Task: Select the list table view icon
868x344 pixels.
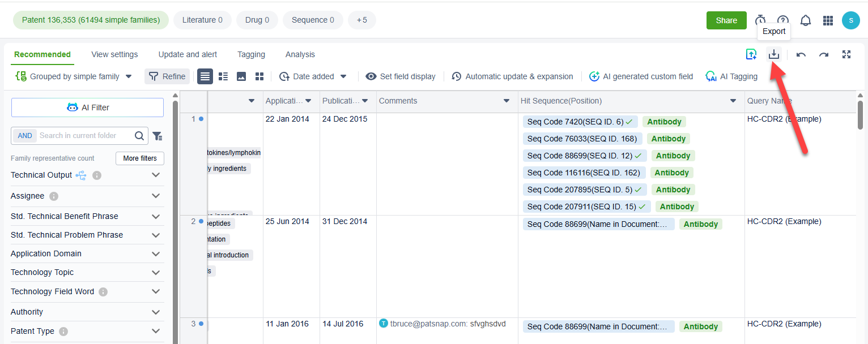Action: [205, 76]
